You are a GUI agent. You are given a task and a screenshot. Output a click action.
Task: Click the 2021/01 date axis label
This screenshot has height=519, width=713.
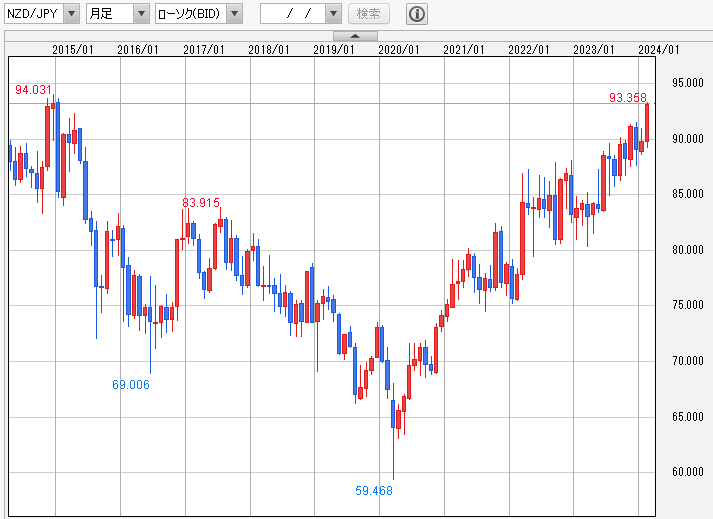[463, 50]
